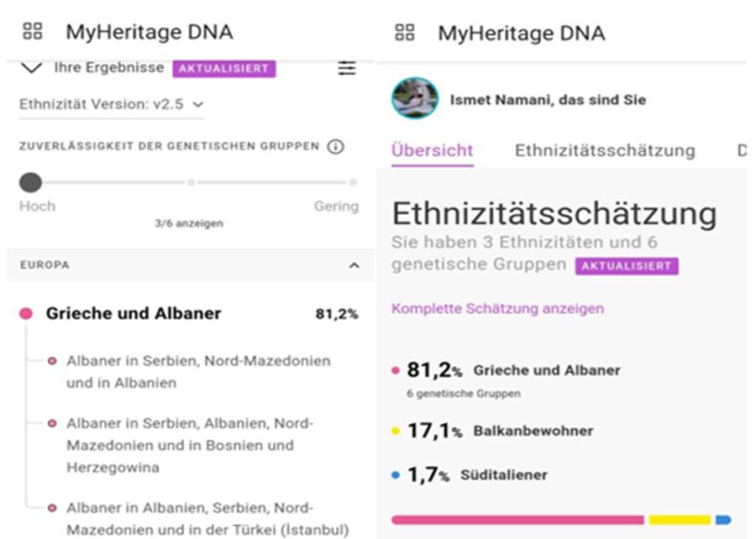Open the Ethnizität Version v2.5 dropdown
This screenshot has width=756, height=539.
[x=111, y=104]
